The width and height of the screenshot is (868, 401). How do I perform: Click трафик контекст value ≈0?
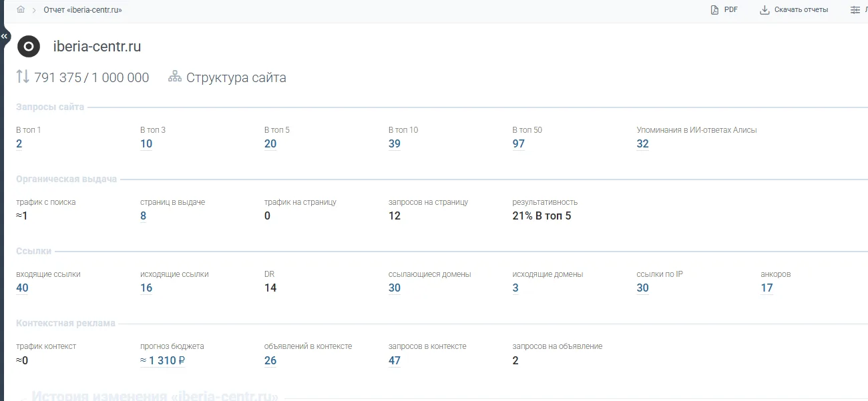22,360
